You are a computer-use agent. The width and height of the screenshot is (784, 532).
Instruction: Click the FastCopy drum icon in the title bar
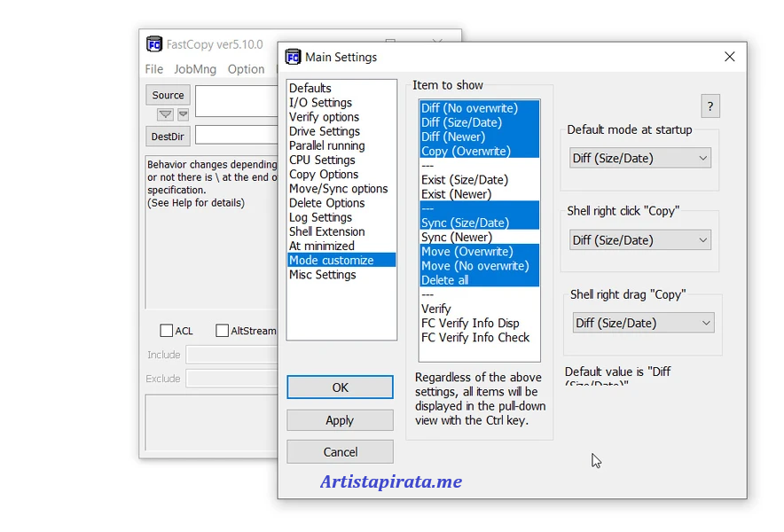[154, 43]
